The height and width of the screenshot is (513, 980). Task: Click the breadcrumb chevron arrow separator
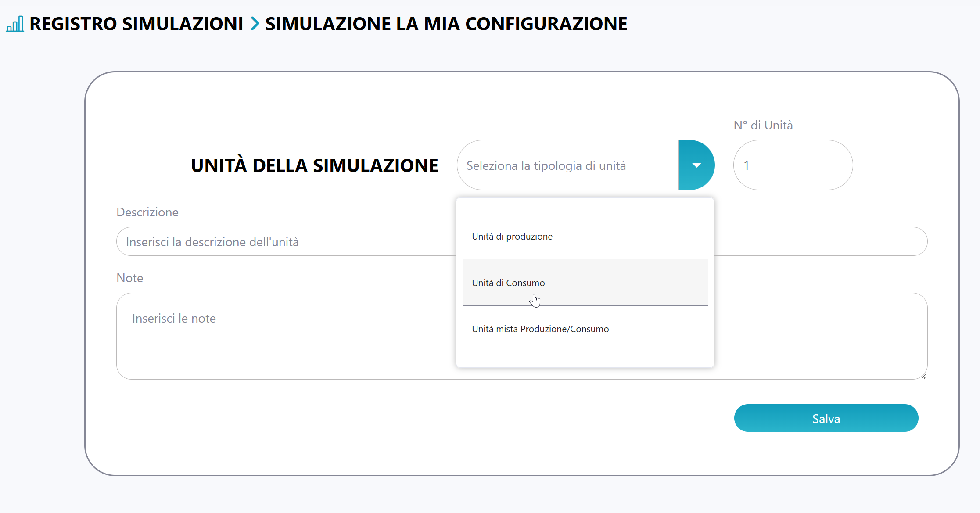[x=255, y=24]
